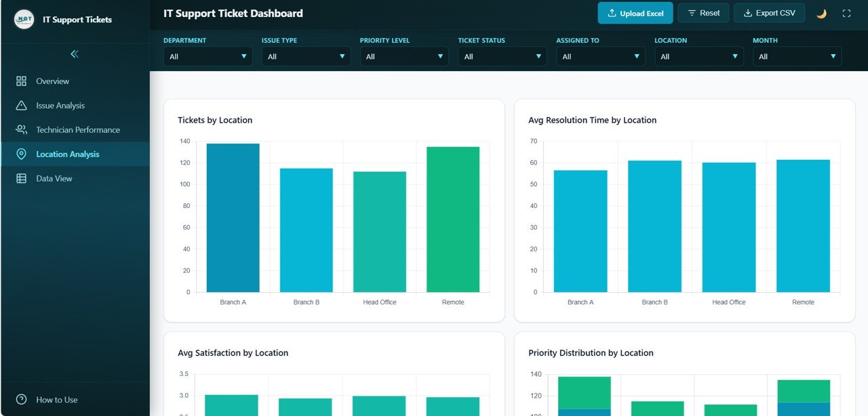Click the NGT logo in the sidebar header

(24, 20)
